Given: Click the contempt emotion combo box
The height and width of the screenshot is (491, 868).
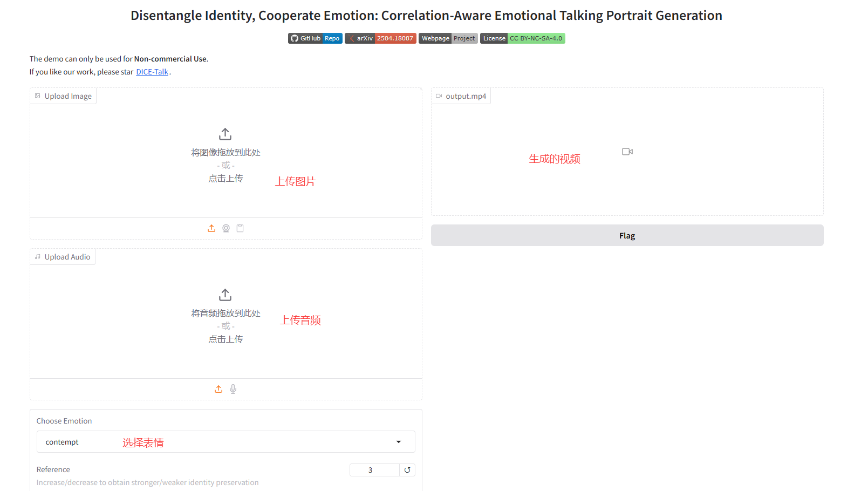Looking at the screenshot, I should (x=216, y=442).
